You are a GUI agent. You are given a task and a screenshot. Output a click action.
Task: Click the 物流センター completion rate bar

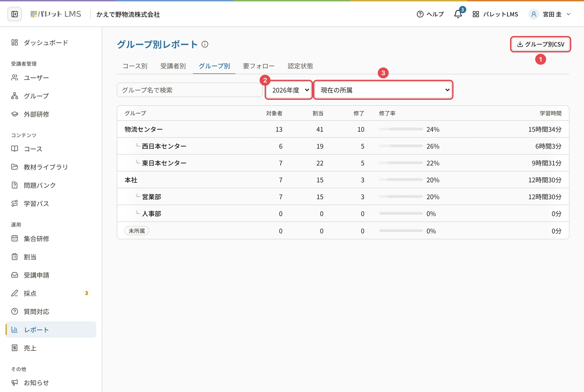point(401,129)
